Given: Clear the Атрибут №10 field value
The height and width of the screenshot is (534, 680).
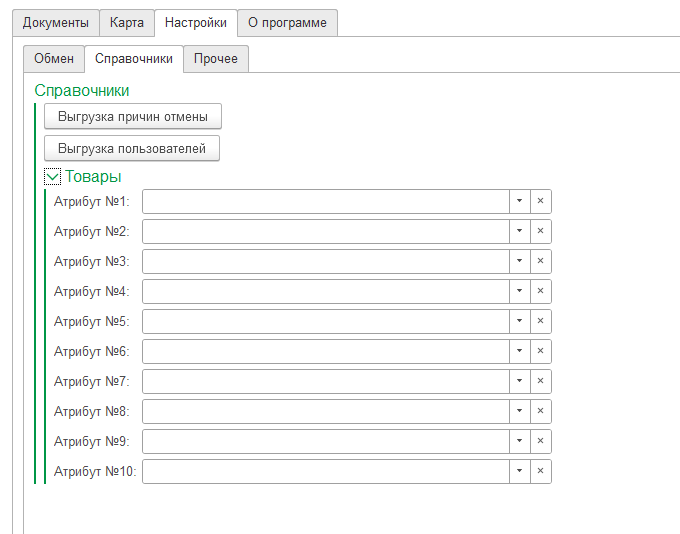Looking at the screenshot, I should pos(540,471).
